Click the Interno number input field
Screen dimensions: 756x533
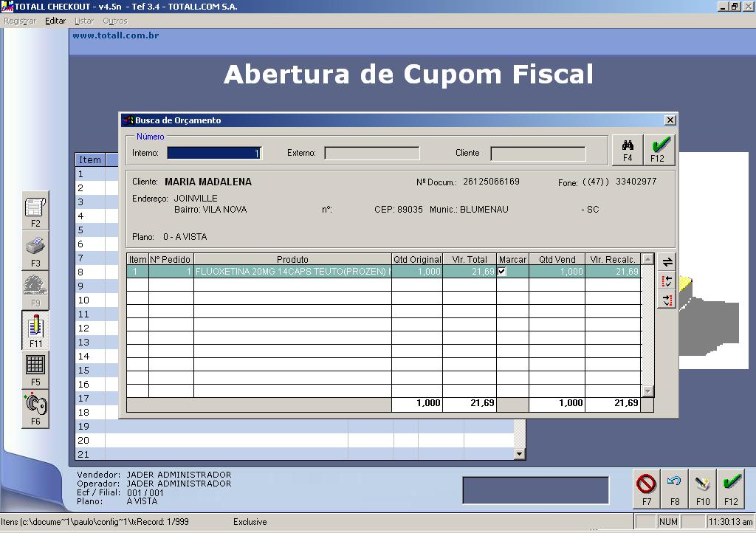(214, 154)
